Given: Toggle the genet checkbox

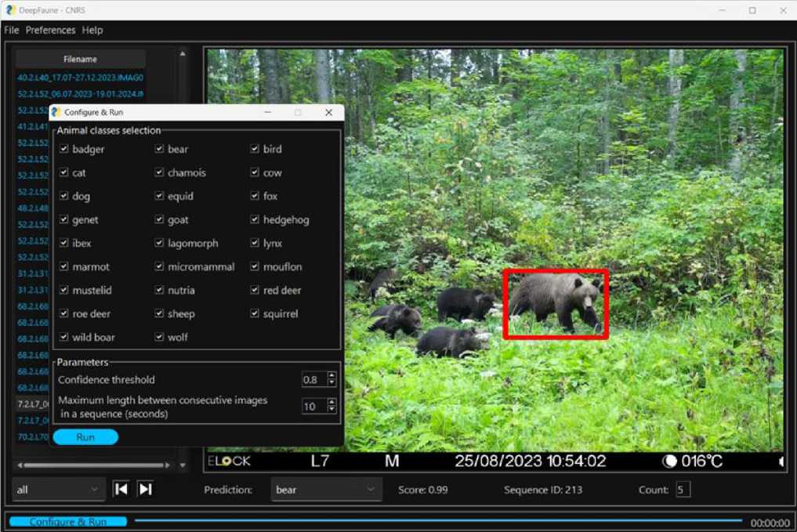Looking at the screenshot, I should click(x=63, y=219).
